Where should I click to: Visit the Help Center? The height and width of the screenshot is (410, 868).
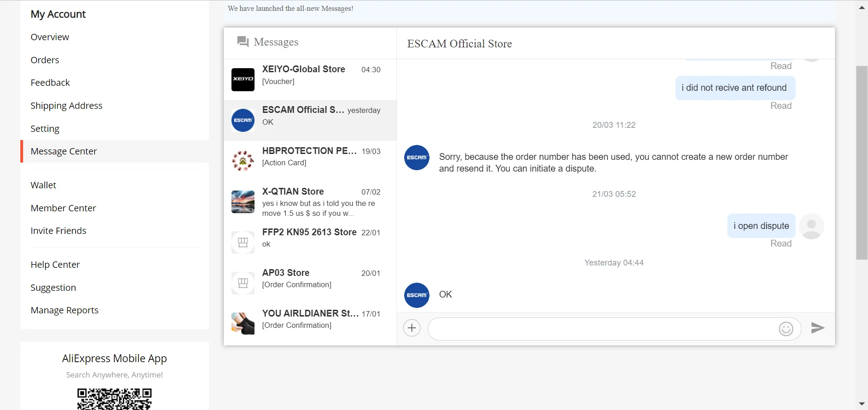tap(55, 265)
